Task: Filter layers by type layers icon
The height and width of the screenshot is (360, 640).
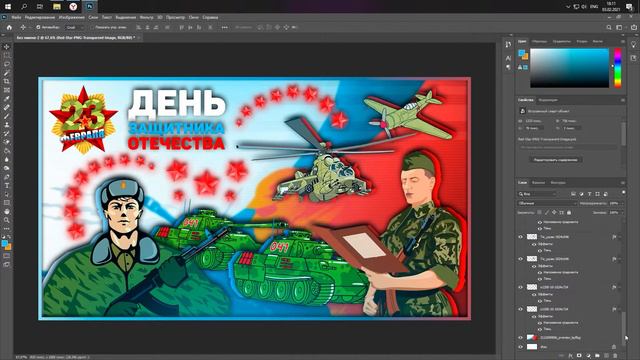Action: pos(589,194)
